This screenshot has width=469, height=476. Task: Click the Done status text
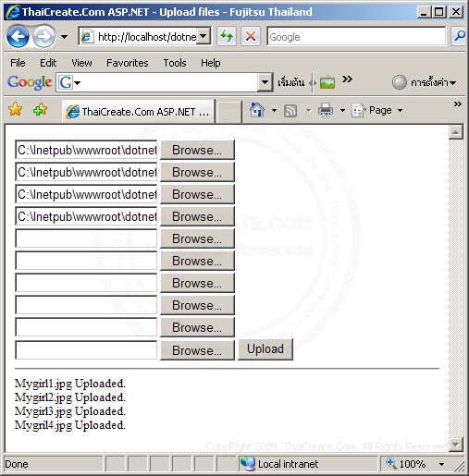pos(17,464)
